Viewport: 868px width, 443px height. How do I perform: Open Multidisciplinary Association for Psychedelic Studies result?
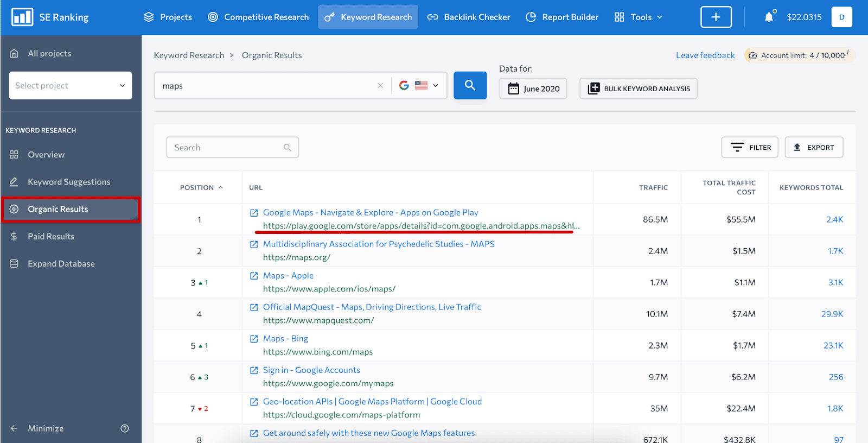(x=379, y=244)
